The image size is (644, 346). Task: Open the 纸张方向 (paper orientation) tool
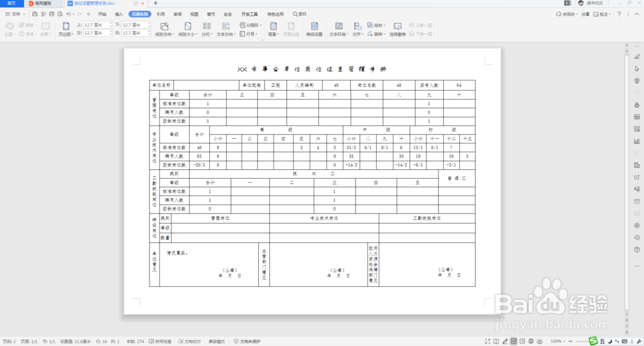pos(164,29)
